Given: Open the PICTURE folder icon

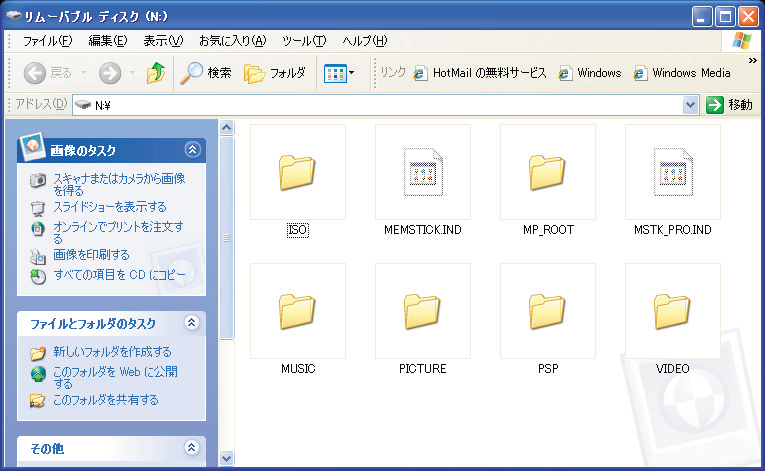Looking at the screenshot, I should click(423, 310).
